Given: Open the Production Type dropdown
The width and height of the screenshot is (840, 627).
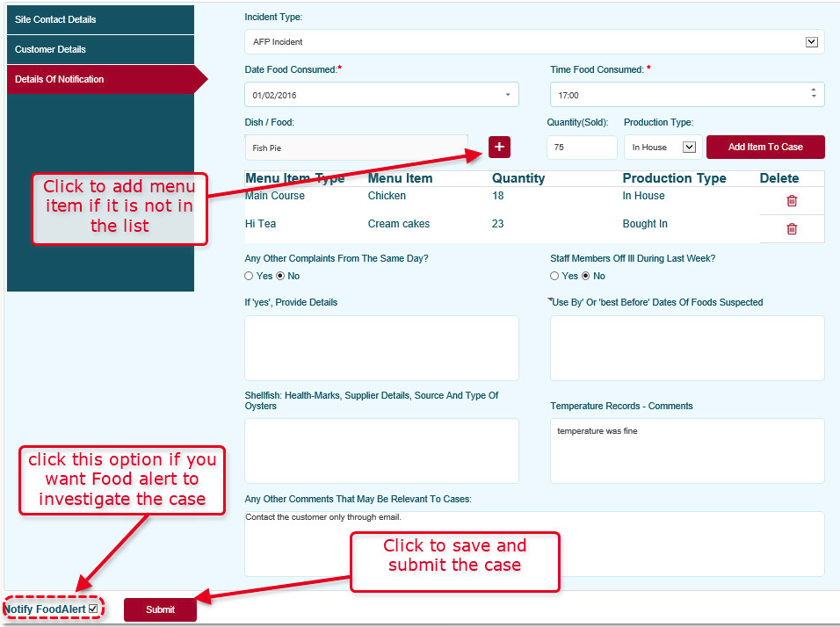Looking at the screenshot, I should coord(689,148).
